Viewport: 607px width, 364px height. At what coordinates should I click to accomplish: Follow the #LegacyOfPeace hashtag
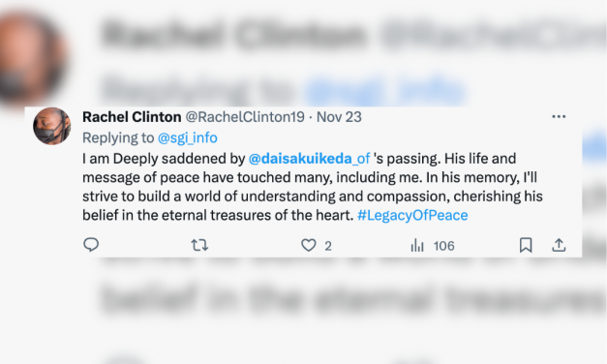point(412,215)
